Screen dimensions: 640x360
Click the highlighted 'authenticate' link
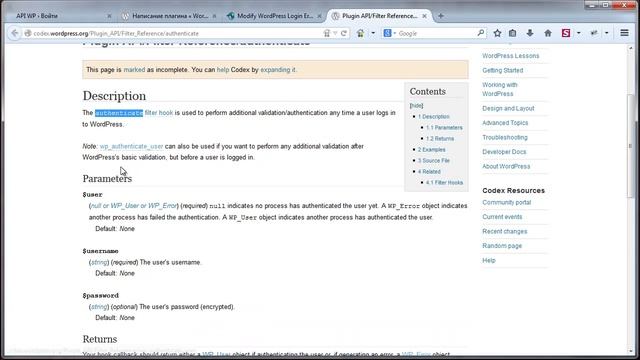(119, 113)
